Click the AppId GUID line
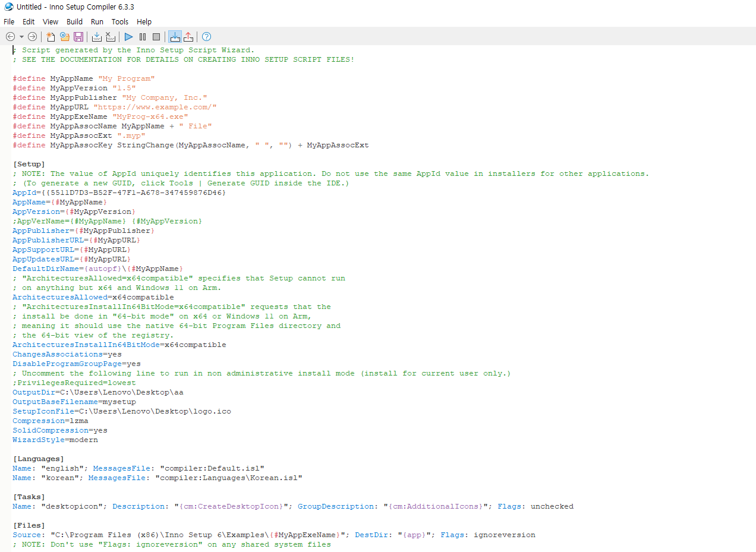The image size is (756, 552). pos(119,193)
